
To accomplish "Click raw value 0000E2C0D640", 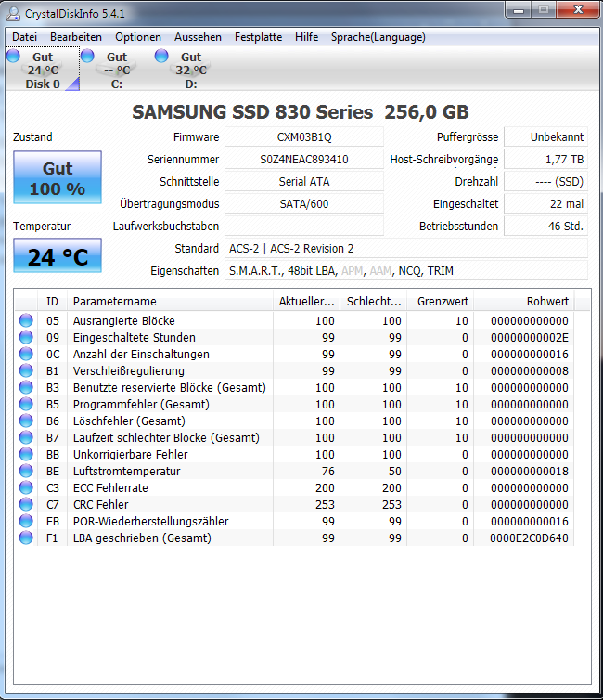I will (x=529, y=538).
